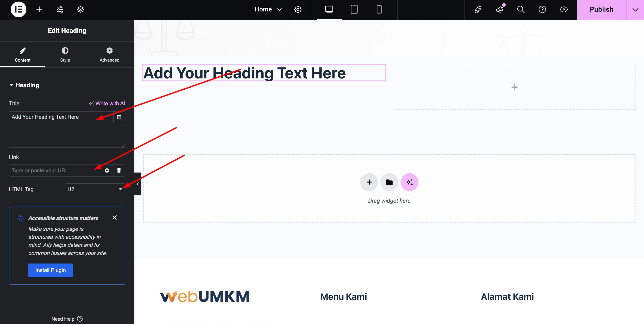Open the Finder search icon
The height and width of the screenshot is (324, 644).
(521, 9)
